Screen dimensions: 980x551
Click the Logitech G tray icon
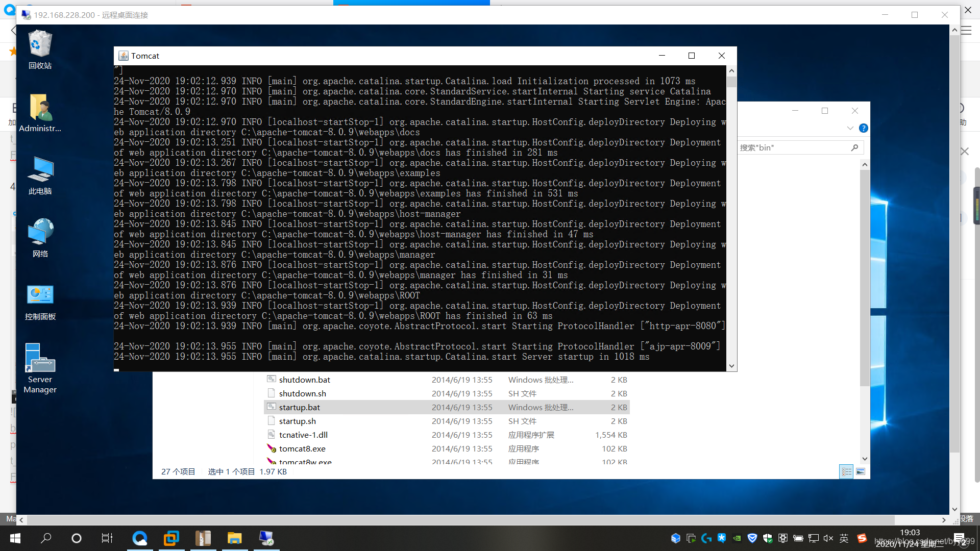(x=706, y=538)
